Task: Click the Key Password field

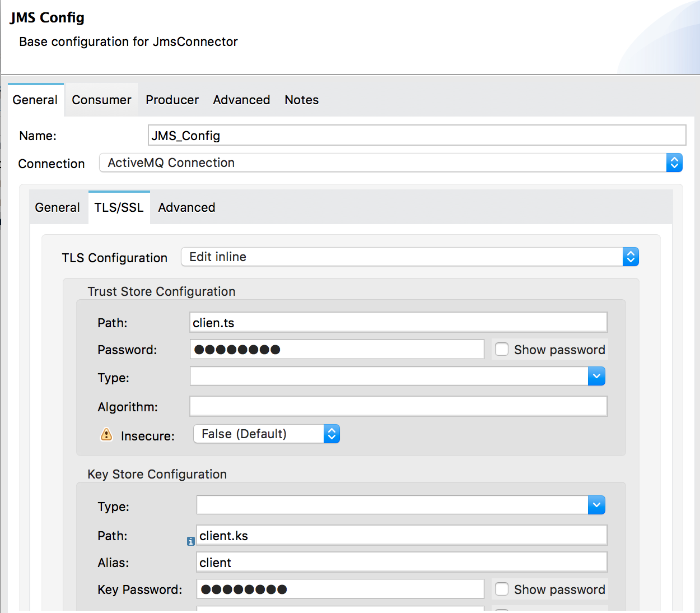Action: 340,589
